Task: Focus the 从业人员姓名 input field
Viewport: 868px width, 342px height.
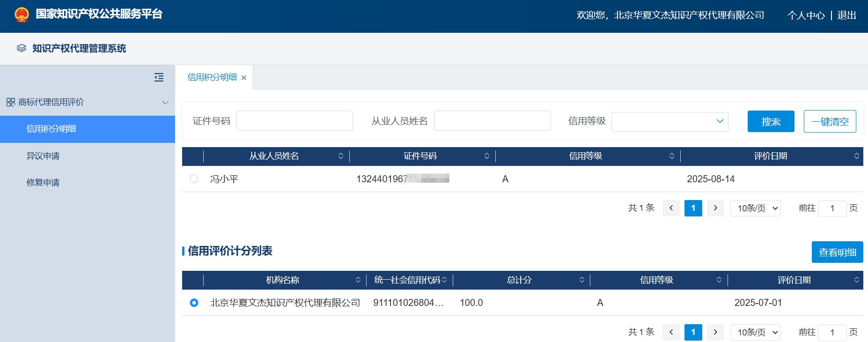Action: (x=493, y=121)
